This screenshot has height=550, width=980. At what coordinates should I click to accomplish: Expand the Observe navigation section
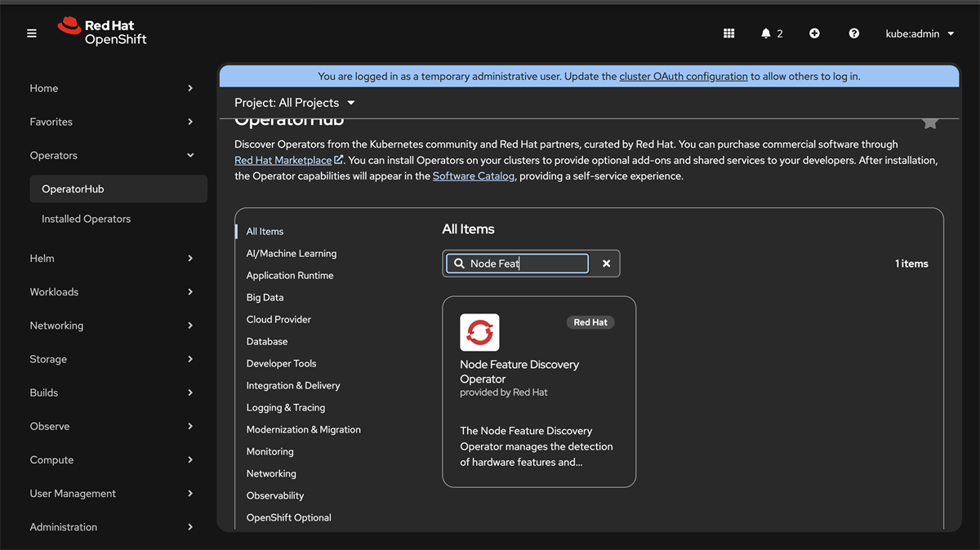tap(111, 426)
